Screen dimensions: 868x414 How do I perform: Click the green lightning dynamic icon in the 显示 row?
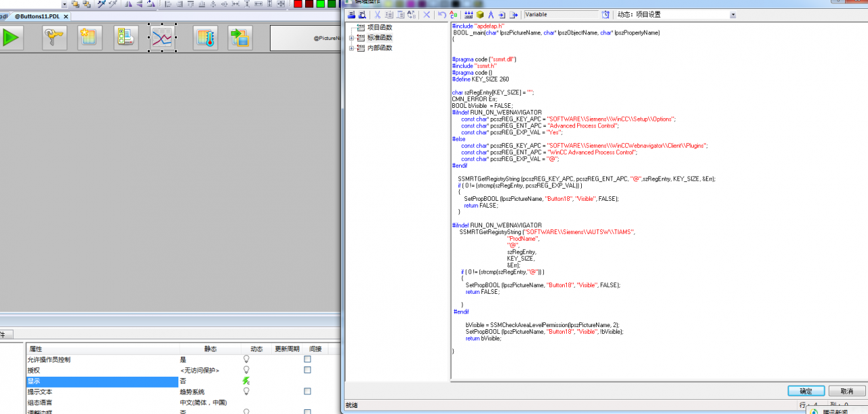pos(246,381)
